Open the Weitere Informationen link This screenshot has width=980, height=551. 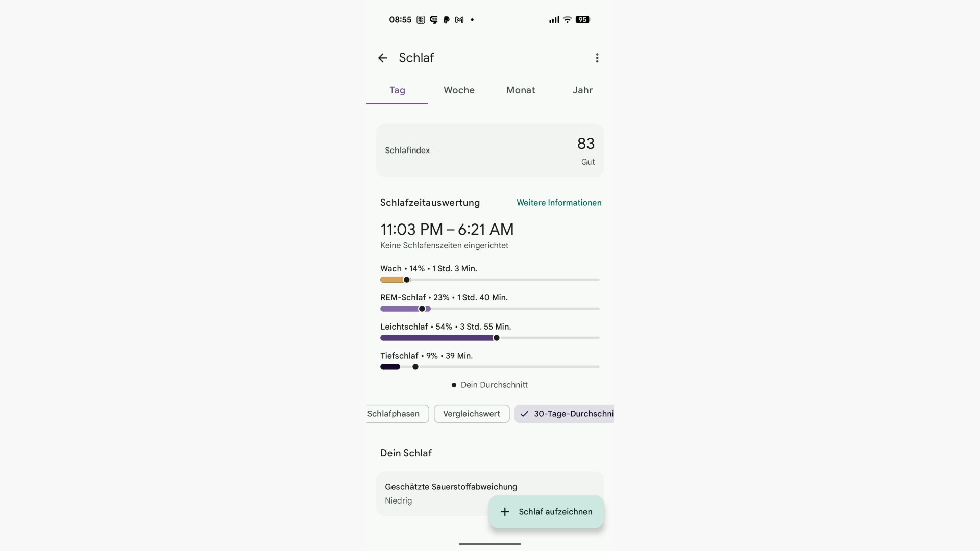coord(559,203)
